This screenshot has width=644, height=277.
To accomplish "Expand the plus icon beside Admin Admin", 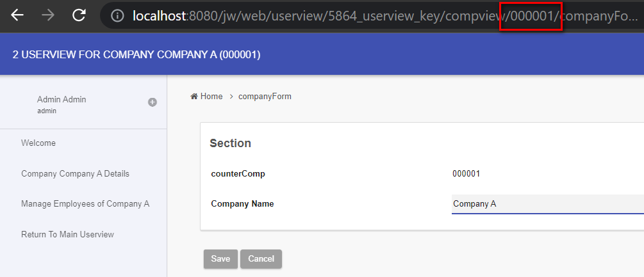I will pyautogui.click(x=153, y=102).
